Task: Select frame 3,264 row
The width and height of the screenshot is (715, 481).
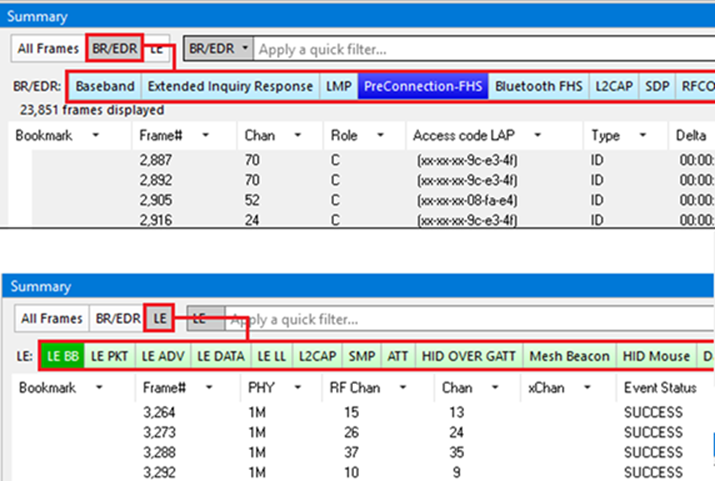Action: click(363, 412)
